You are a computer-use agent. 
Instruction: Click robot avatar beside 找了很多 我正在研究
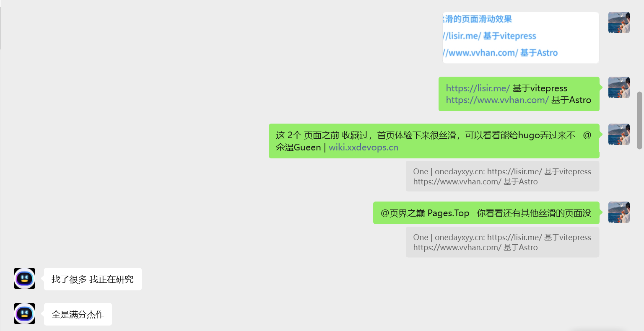click(24, 279)
